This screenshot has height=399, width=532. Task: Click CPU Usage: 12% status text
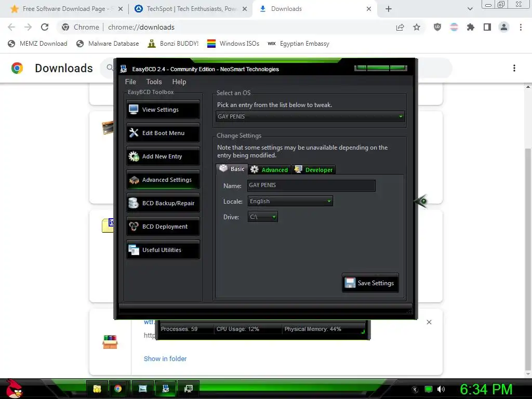pos(238,329)
